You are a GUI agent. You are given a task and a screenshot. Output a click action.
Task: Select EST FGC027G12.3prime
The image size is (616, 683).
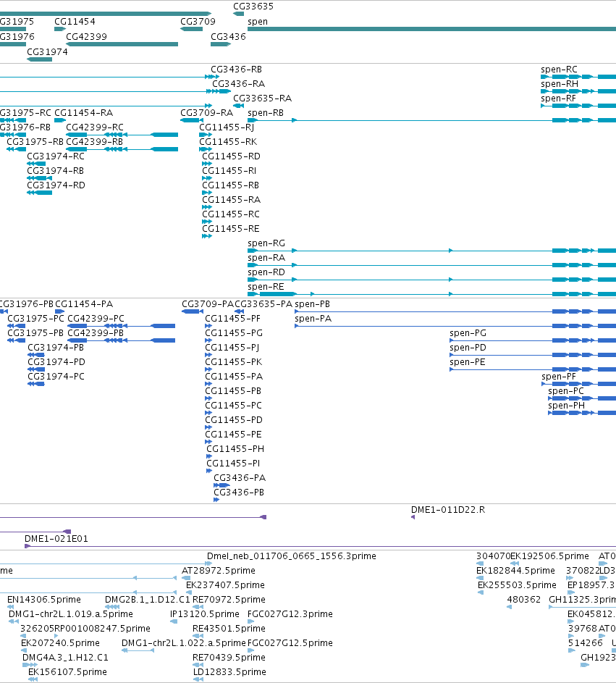pos(290,614)
